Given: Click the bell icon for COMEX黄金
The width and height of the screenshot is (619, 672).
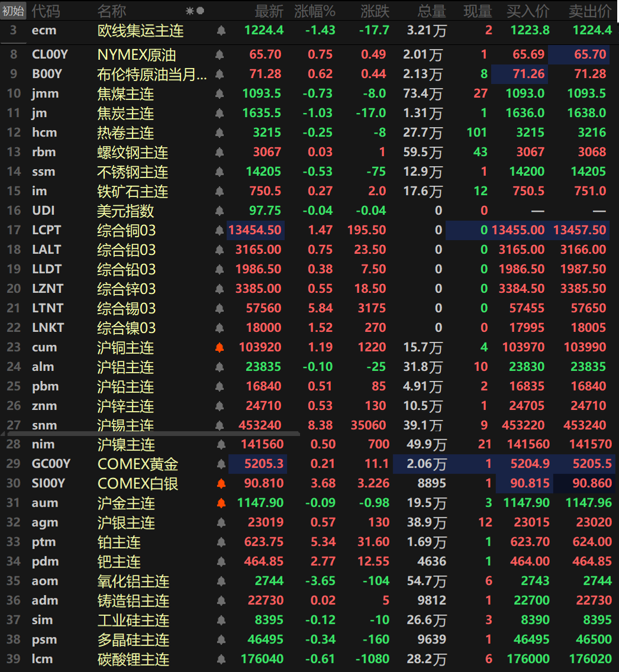Looking at the screenshot, I should 221,464.
